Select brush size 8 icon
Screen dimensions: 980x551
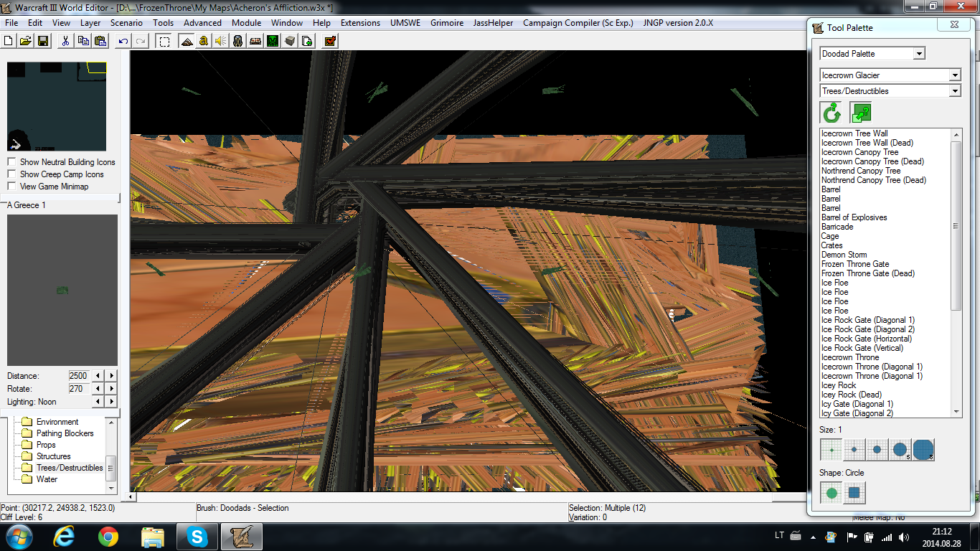[x=923, y=450]
